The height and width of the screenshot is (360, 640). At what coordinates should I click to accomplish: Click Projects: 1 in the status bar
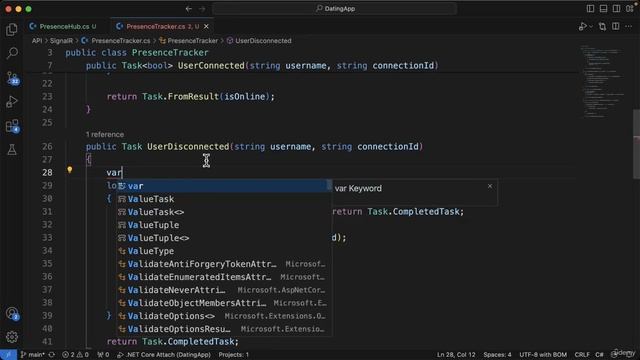pyautogui.click(x=233, y=355)
